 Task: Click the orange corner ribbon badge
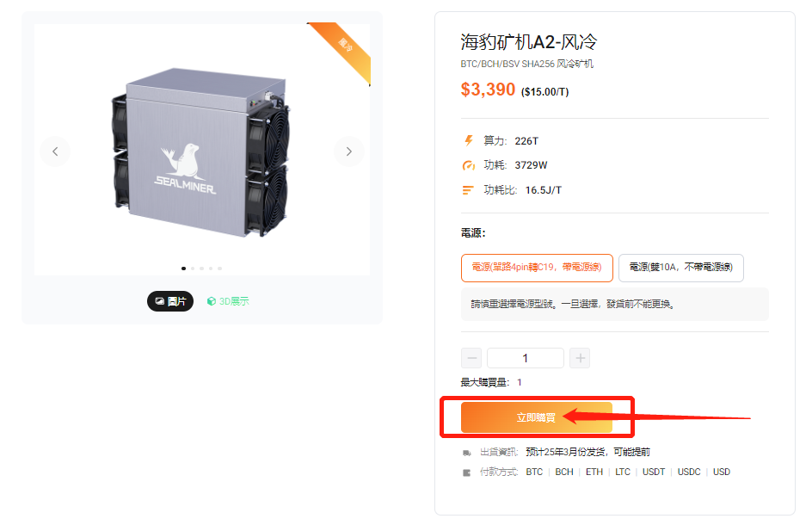coord(341,49)
